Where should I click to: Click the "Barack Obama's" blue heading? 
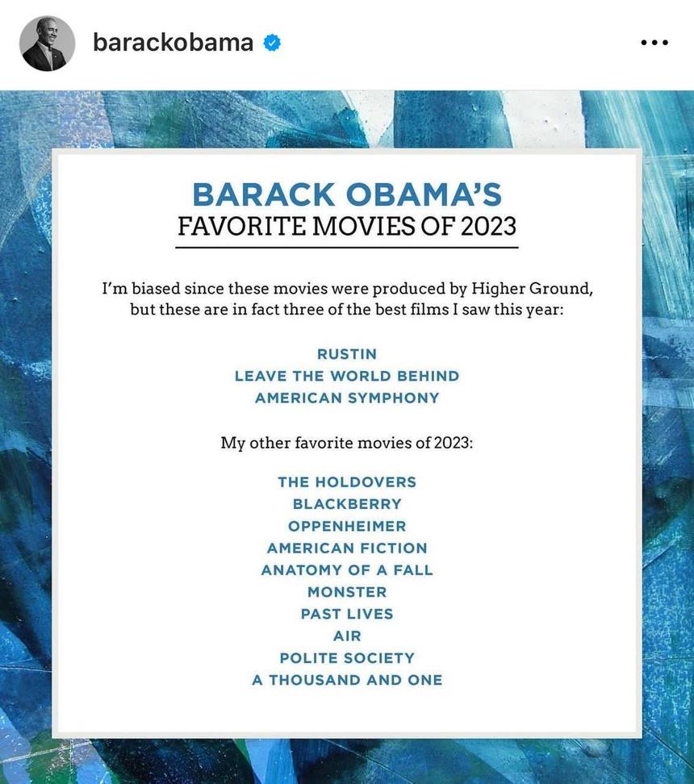point(347,194)
